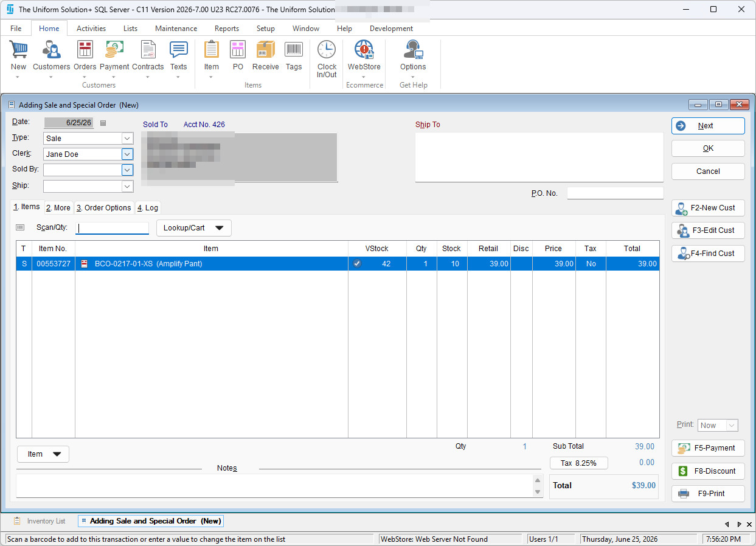Screen dimensions: 756x546
Task: Expand the Sold By dropdown
Action: point(127,170)
